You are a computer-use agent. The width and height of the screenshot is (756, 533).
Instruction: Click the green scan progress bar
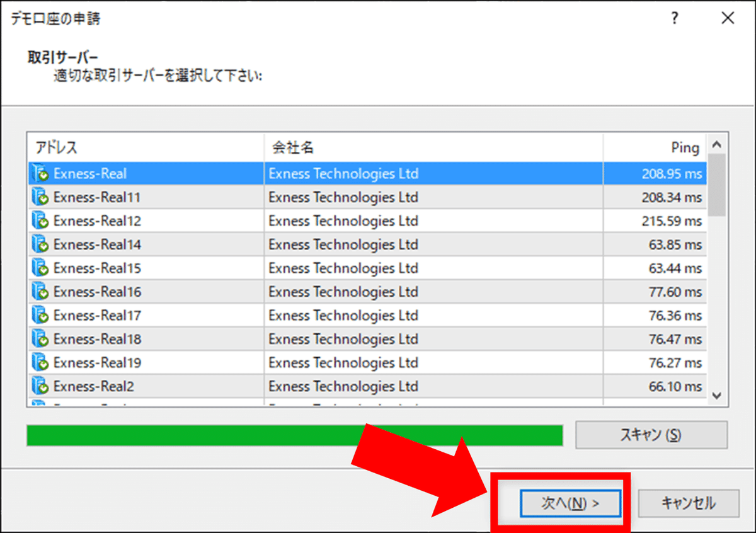[295, 435]
